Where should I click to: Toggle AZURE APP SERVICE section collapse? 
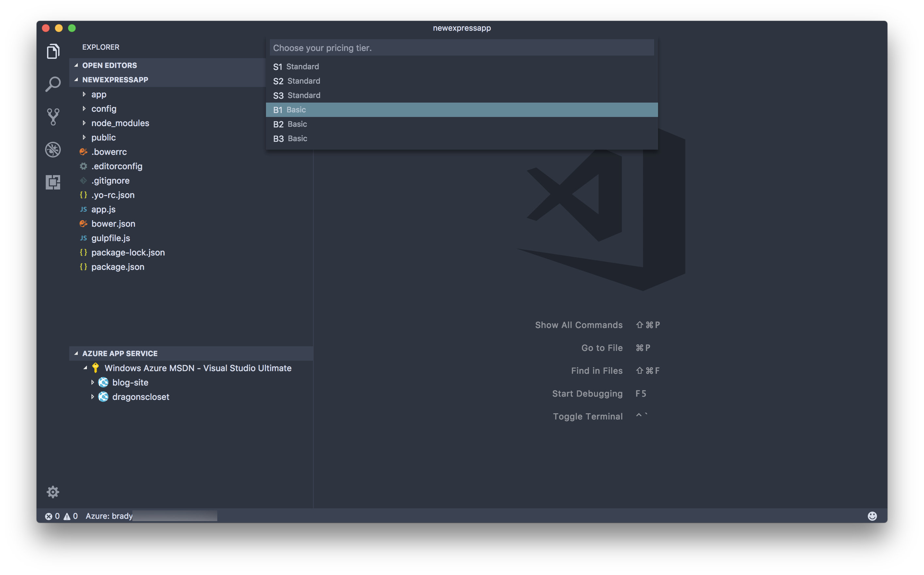(x=75, y=353)
